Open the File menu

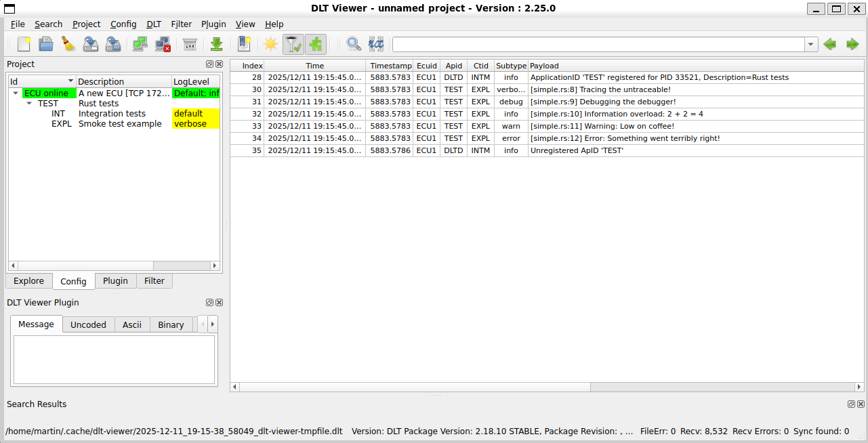(18, 24)
